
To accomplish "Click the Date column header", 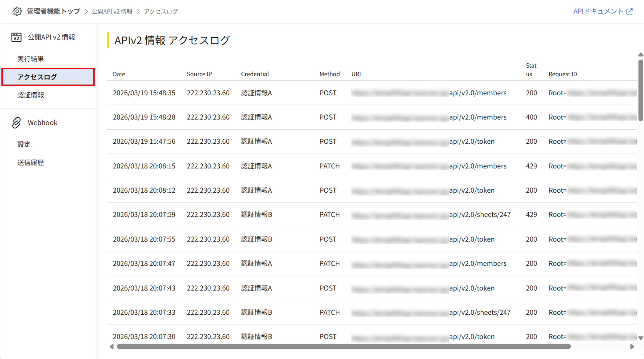I will (119, 74).
